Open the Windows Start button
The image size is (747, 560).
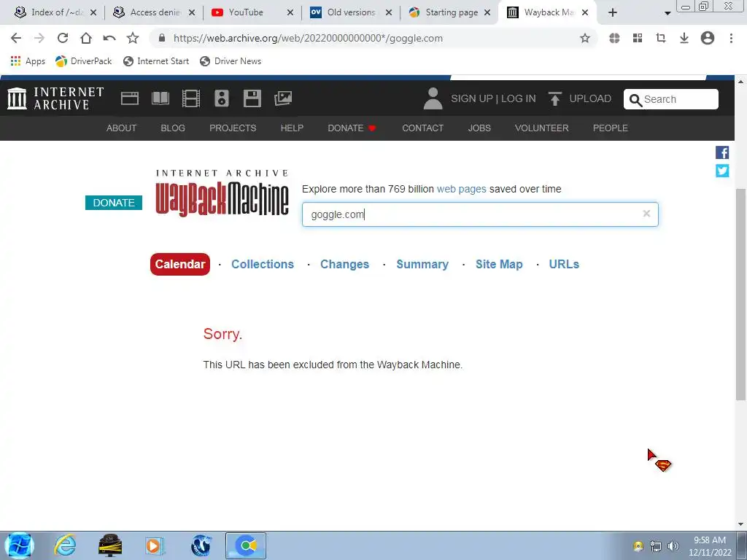coord(20,545)
